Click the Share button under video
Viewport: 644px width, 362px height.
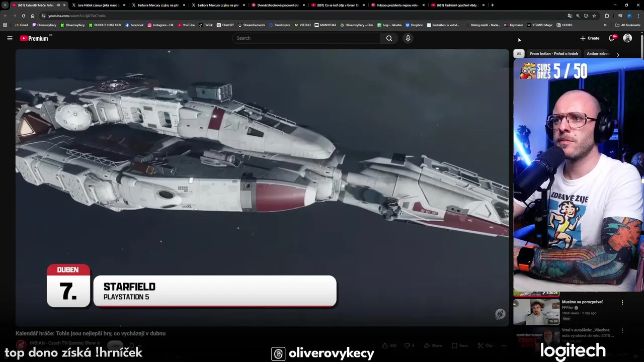(433, 345)
